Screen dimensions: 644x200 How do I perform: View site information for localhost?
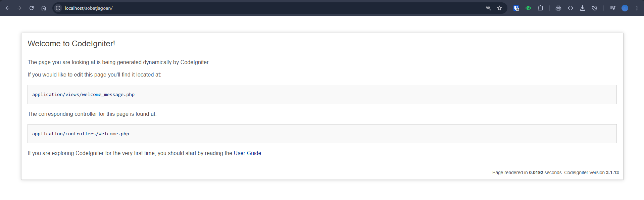(58, 8)
